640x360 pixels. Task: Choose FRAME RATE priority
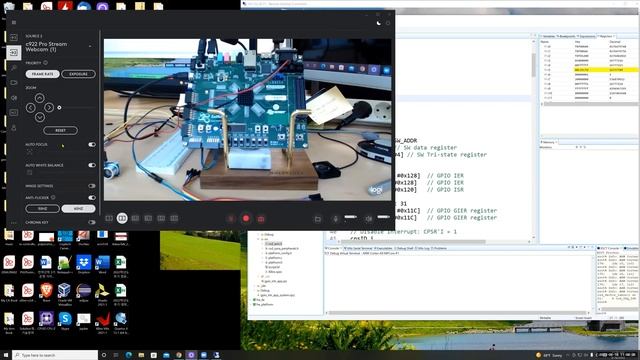click(42, 74)
